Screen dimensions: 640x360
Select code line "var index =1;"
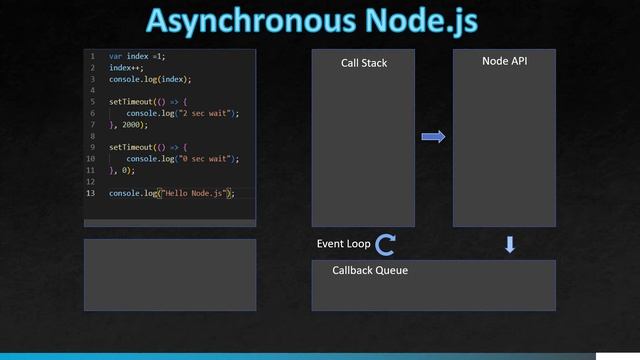[x=137, y=56]
